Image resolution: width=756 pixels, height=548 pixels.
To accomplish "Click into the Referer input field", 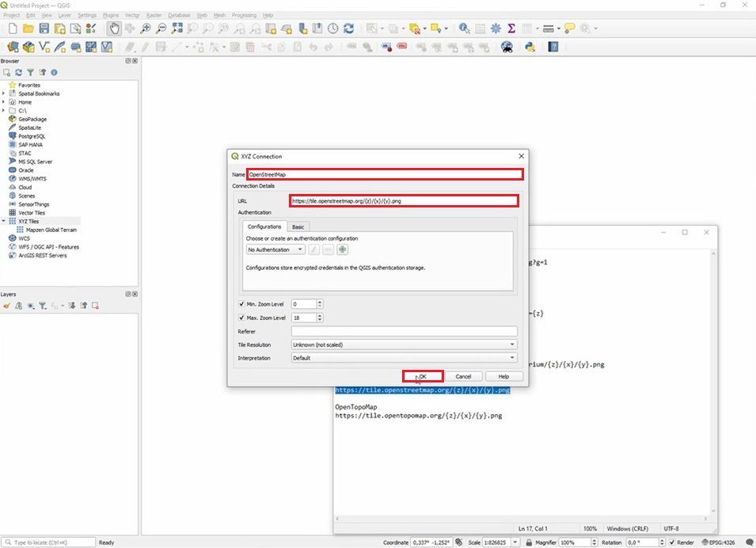I will pos(404,331).
